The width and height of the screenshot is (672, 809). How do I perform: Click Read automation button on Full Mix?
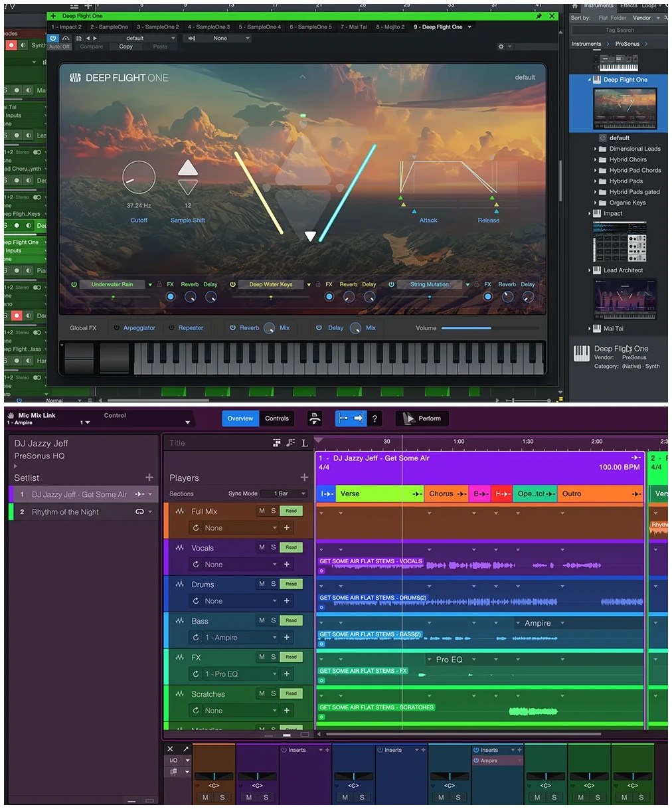291,511
